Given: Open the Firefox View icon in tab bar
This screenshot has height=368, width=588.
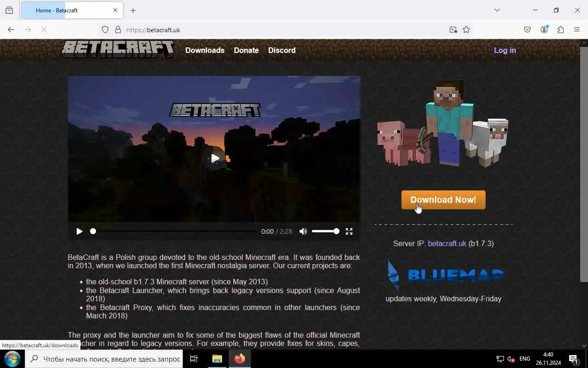Looking at the screenshot, I should (9, 10).
